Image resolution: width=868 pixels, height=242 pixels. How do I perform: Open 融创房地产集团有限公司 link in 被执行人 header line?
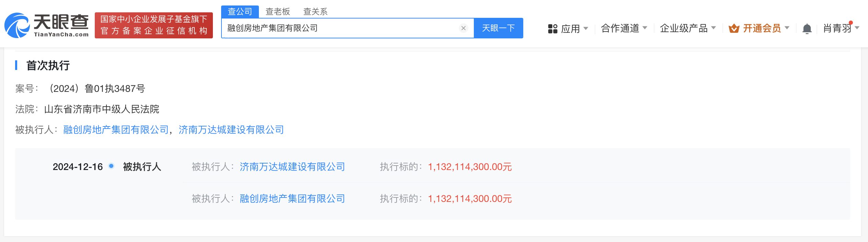tap(116, 130)
